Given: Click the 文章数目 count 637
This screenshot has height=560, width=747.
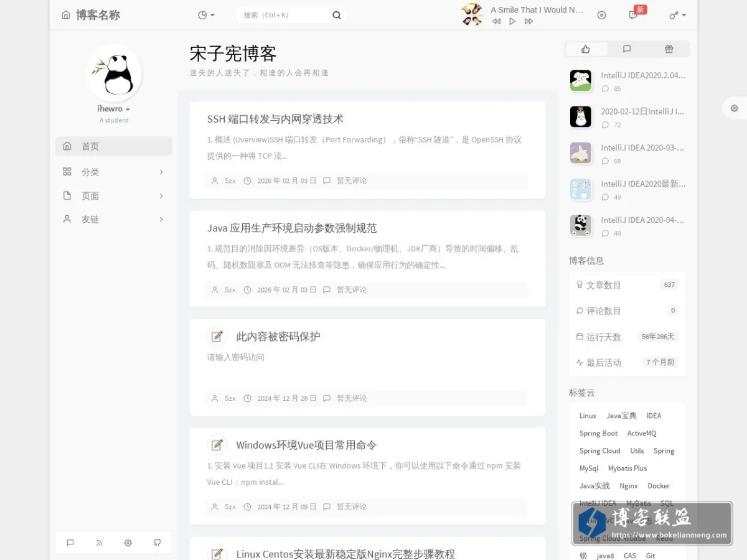Looking at the screenshot, I should coord(669,285).
